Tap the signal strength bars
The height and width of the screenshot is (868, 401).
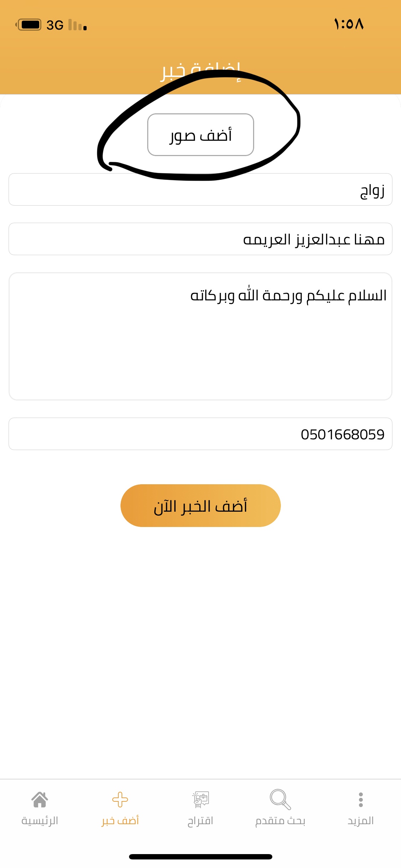77,25
